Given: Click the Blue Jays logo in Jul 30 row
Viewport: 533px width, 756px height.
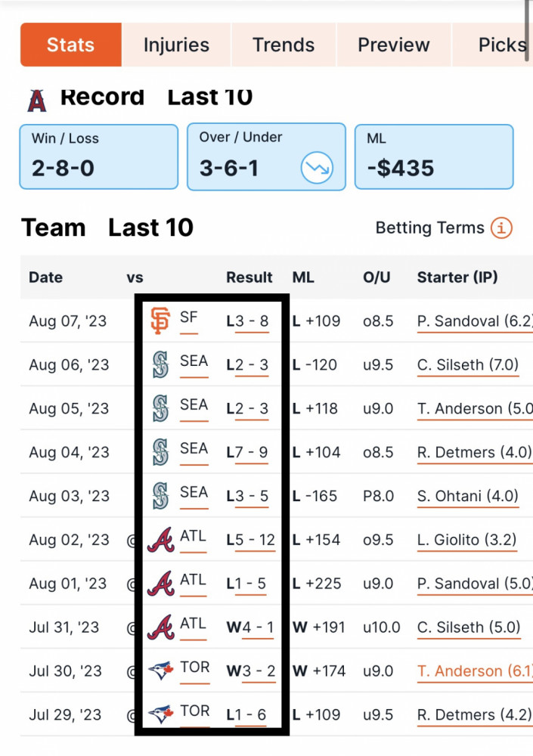Looking at the screenshot, I should [x=160, y=671].
